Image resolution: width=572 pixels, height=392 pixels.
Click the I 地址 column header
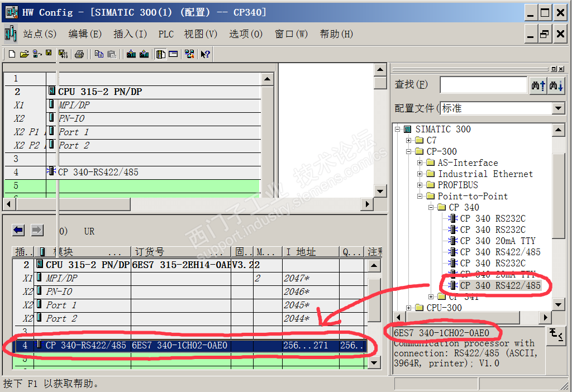311,252
